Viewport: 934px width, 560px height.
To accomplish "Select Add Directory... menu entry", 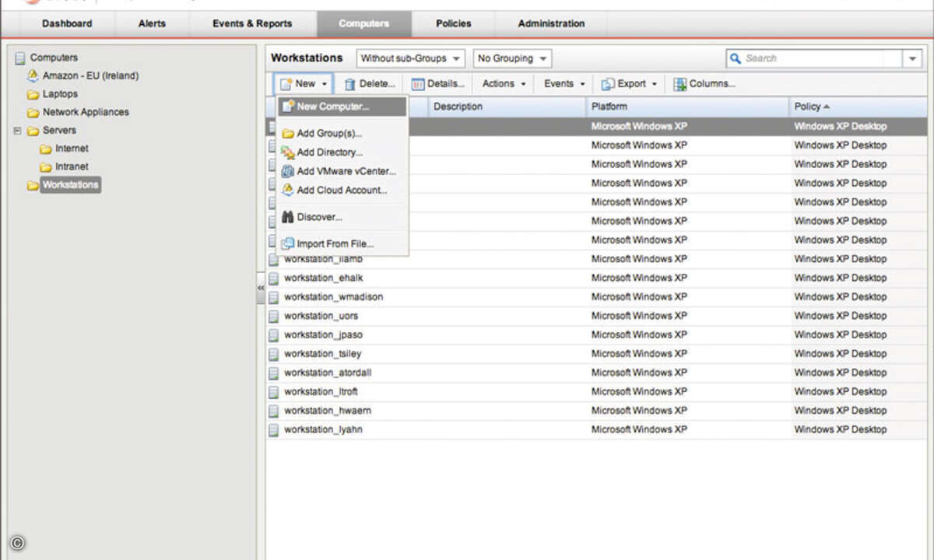I will [x=342, y=152].
